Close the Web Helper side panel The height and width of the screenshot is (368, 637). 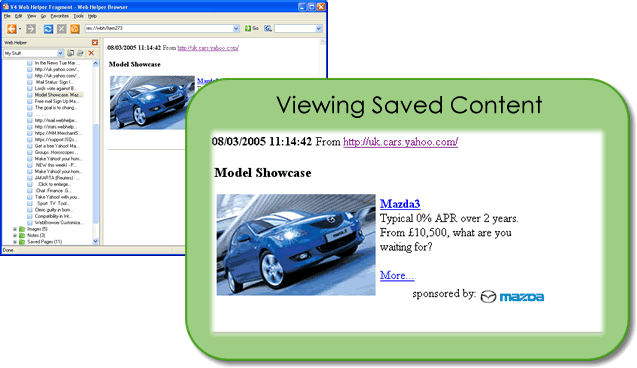(95, 43)
